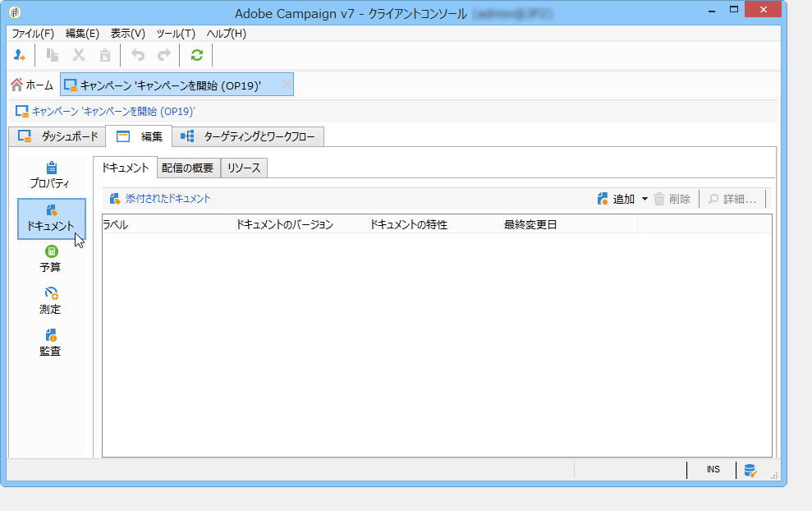
Task: Switch to the 編集 tab
Action: point(140,136)
